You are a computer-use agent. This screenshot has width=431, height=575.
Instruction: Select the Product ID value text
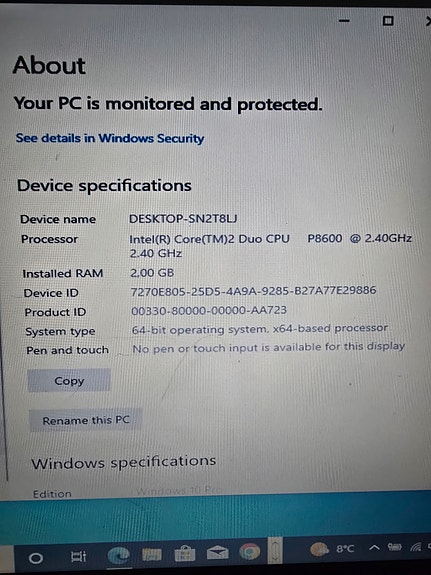click(x=209, y=311)
